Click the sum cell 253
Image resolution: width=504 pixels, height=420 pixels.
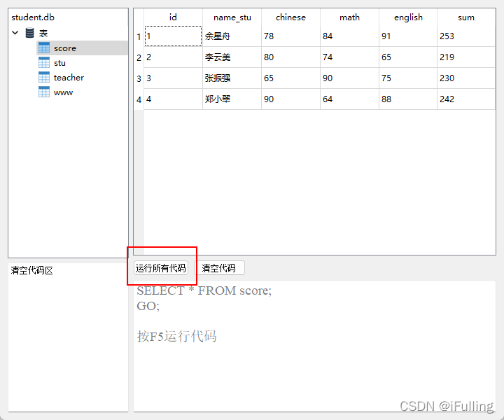(x=466, y=36)
